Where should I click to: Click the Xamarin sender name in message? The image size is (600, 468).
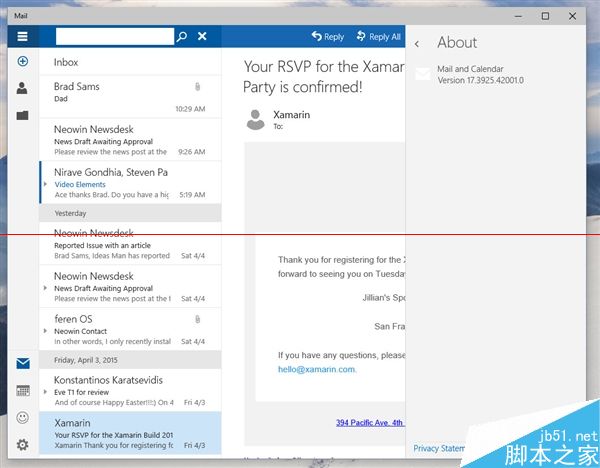point(292,114)
